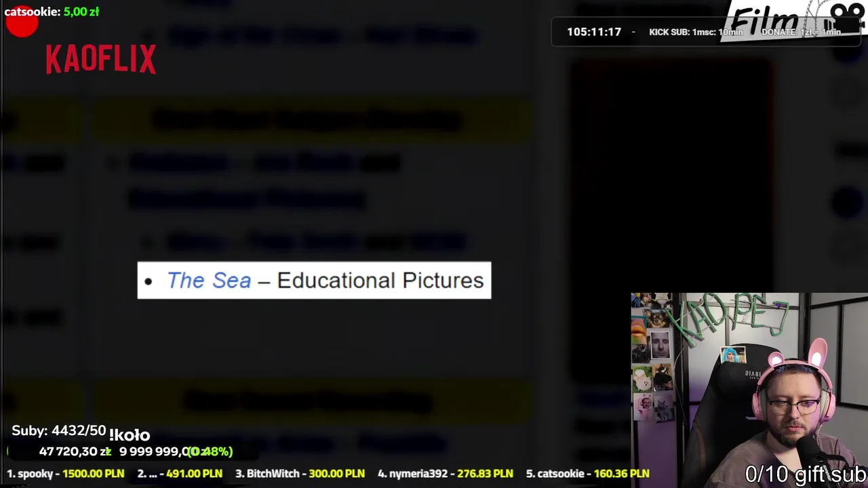
Task: Click the BitchWitch - 300.00 PLN entry
Action: click(x=300, y=474)
